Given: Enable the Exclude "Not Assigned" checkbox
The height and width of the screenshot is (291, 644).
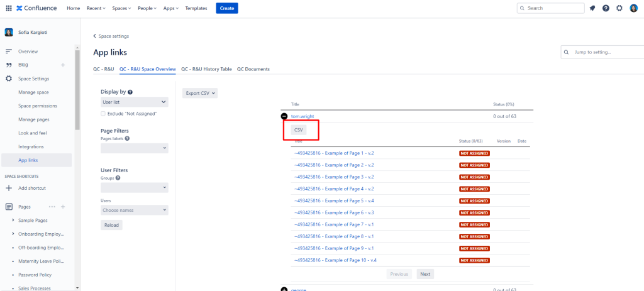Looking at the screenshot, I should point(103,113).
